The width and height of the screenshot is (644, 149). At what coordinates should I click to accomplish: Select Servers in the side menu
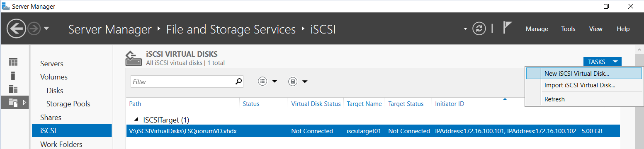click(x=52, y=64)
